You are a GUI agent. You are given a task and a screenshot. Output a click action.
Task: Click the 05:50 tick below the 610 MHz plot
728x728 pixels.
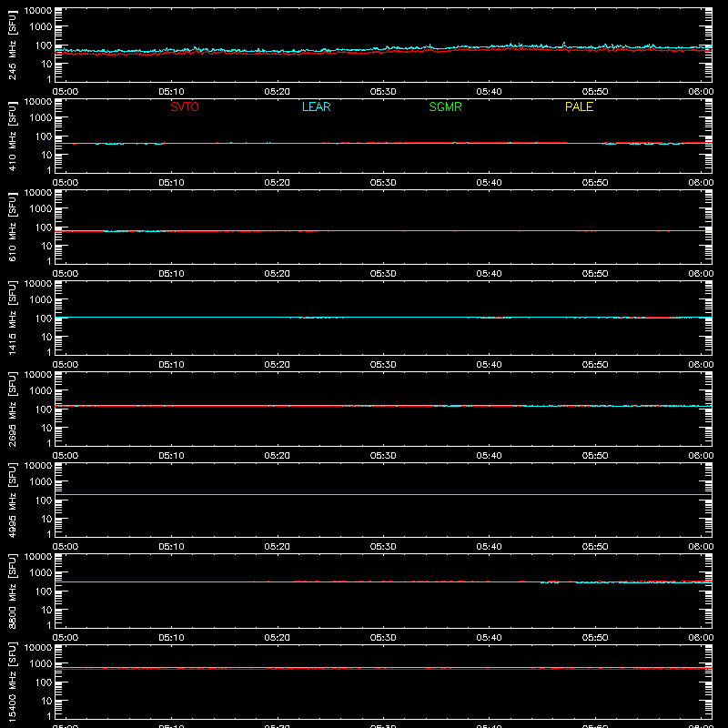595,274
